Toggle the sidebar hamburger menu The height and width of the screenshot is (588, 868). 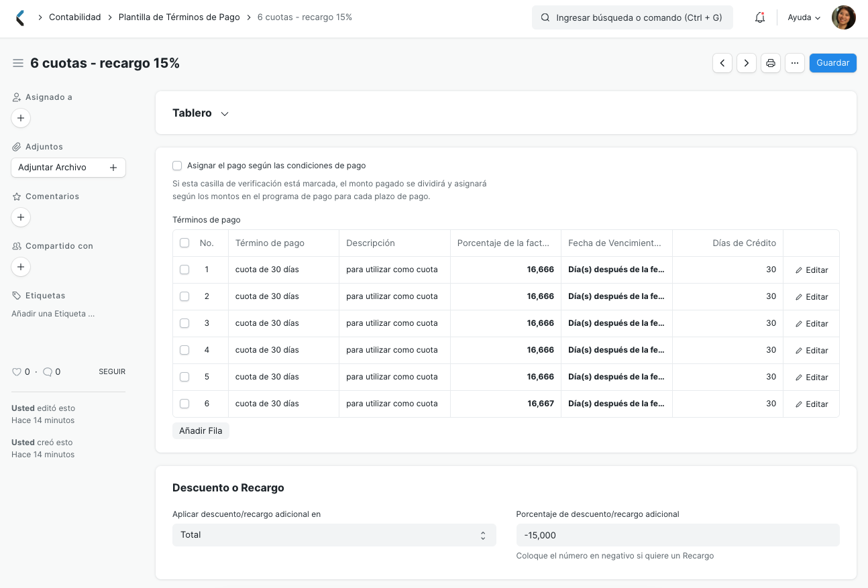coord(18,63)
